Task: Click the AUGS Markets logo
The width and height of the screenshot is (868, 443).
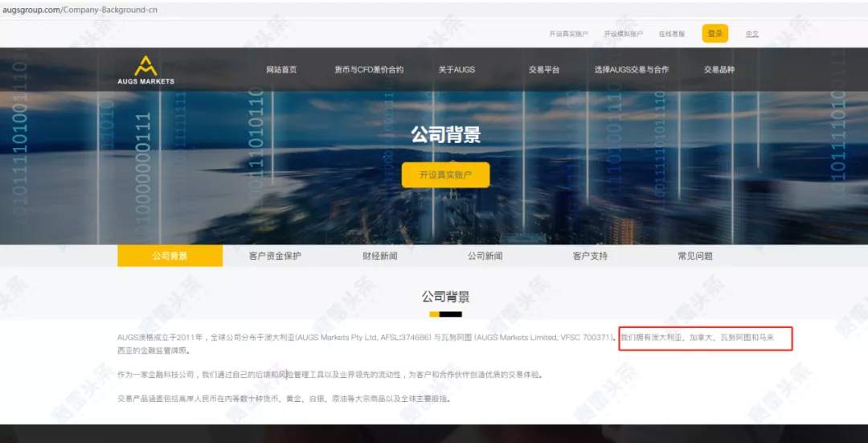Action: click(x=145, y=70)
